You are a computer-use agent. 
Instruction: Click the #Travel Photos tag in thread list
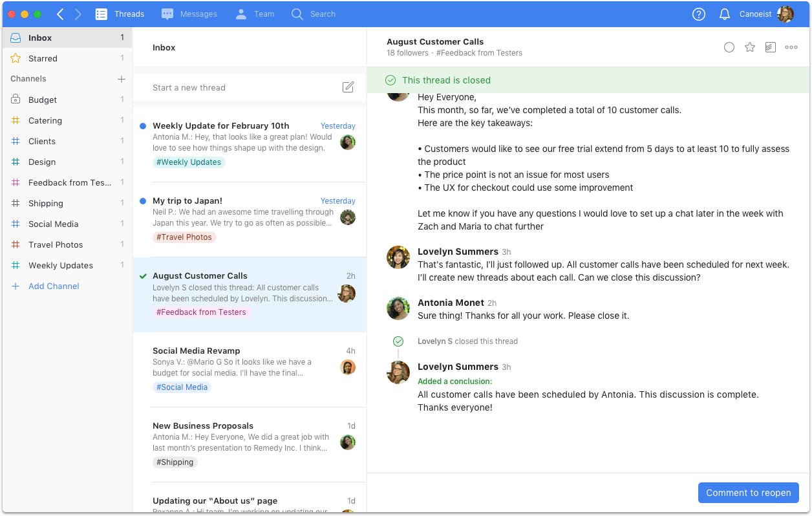click(184, 237)
